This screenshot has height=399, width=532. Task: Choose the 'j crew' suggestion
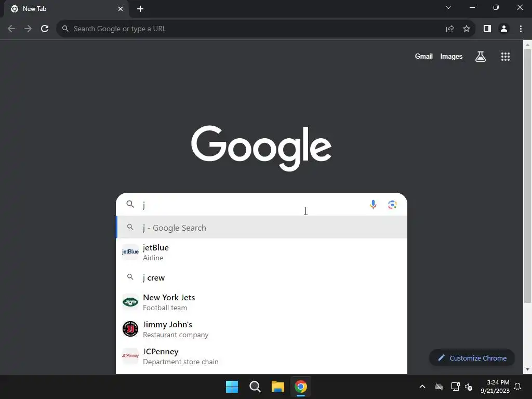(x=262, y=277)
